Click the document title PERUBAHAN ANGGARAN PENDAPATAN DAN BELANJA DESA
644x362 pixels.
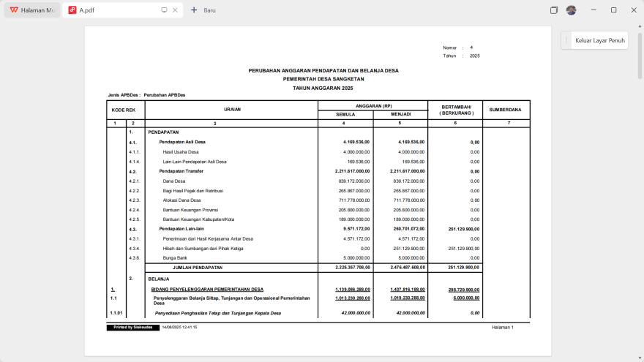[x=323, y=71]
